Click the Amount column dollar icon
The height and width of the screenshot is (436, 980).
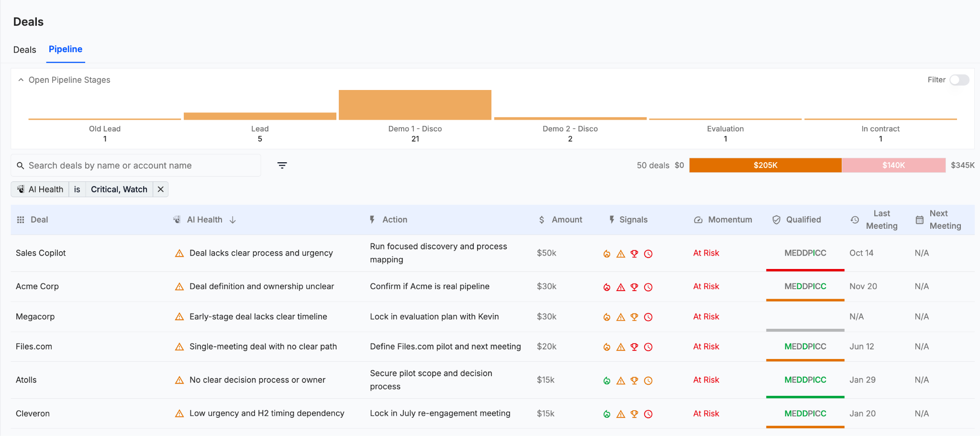pyautogui.click(x=542, y=220)
